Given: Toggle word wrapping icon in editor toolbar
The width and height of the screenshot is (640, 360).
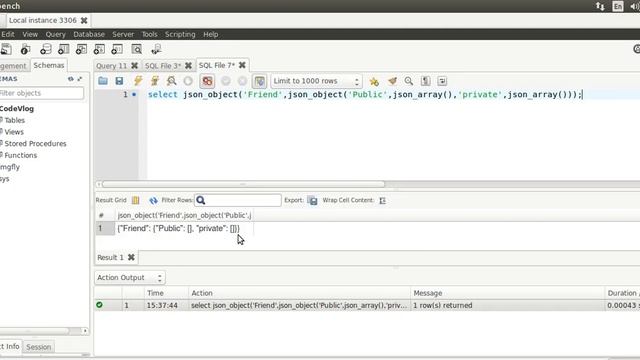Looking at the screenshot, I should (442, 81).
